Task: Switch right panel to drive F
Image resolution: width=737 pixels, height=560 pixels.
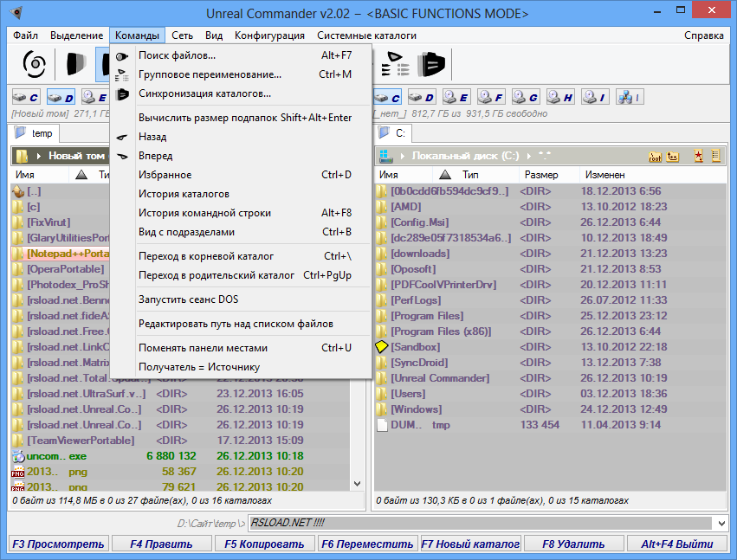Action: pos(491,97)
